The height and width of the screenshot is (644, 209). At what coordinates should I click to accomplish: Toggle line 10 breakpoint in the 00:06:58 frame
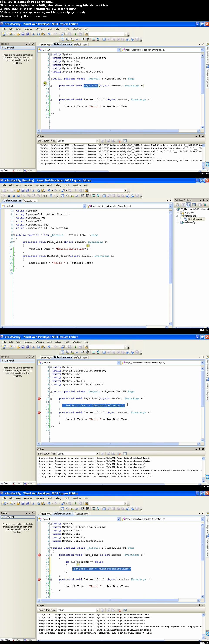click(39, 398)
